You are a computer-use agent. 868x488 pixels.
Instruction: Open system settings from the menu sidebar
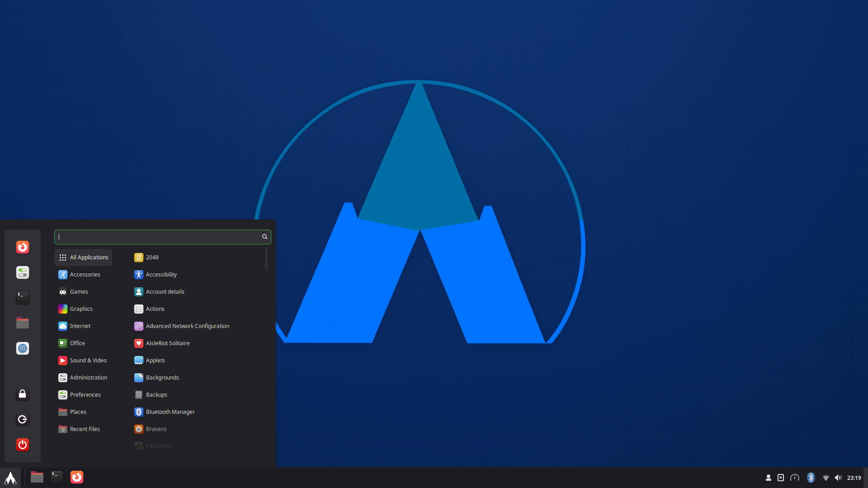[22, 272]
